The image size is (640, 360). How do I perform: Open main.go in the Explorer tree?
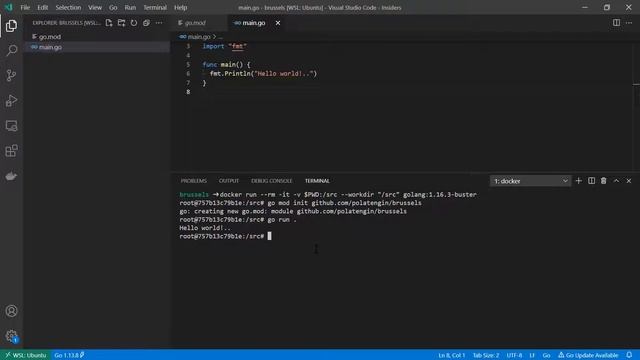[97, 47]
